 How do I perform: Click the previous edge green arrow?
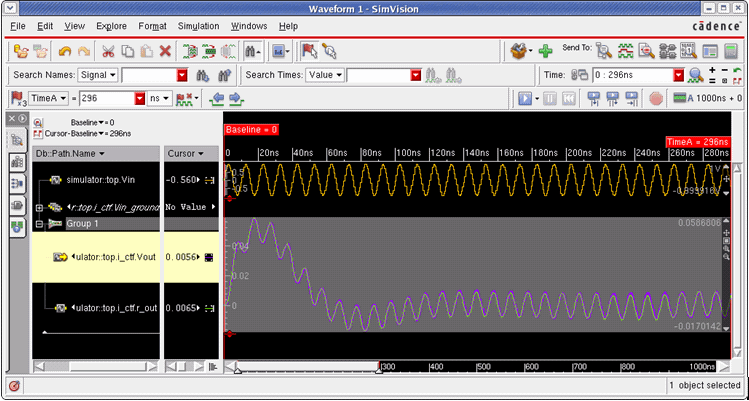pos(217,99)
